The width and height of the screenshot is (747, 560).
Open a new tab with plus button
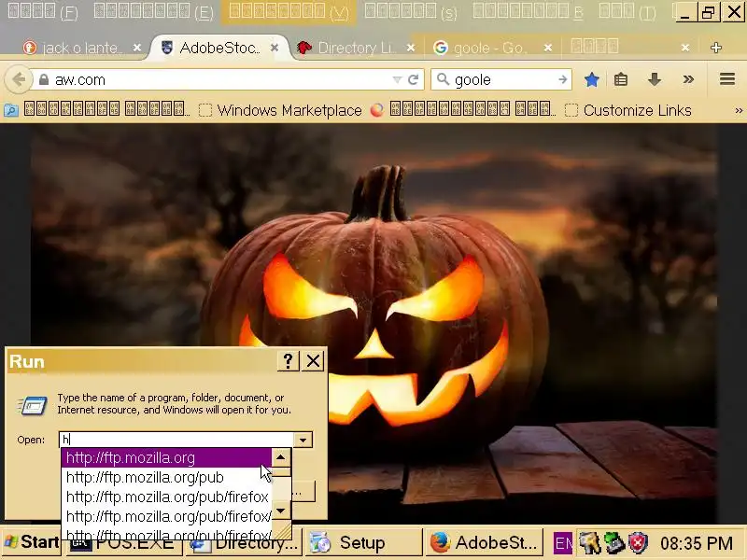click(715, 48)
